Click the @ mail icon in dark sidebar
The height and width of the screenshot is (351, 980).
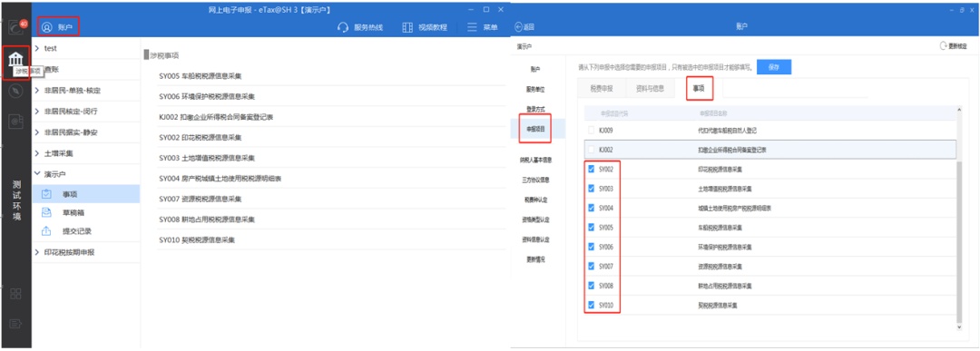pyautogui.click(x=15, y=122)
